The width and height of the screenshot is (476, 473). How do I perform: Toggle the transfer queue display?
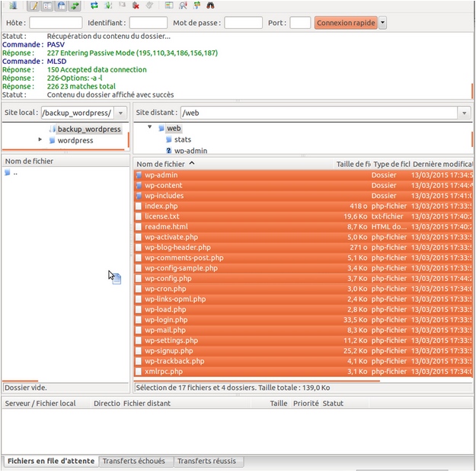[x=75, y=5]
